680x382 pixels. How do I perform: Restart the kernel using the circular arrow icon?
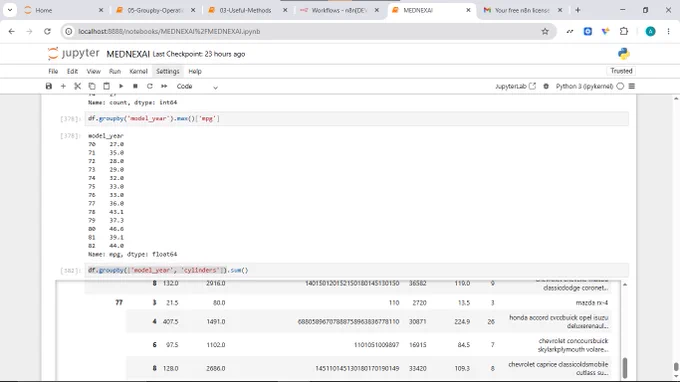pos(150,86)
